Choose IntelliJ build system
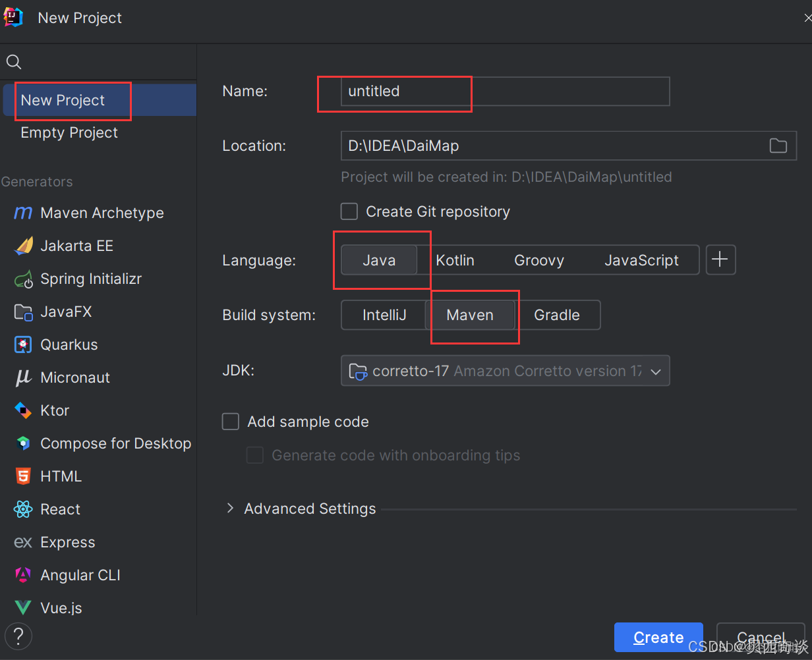Screen dimensions: 812x660 point(384,315)
